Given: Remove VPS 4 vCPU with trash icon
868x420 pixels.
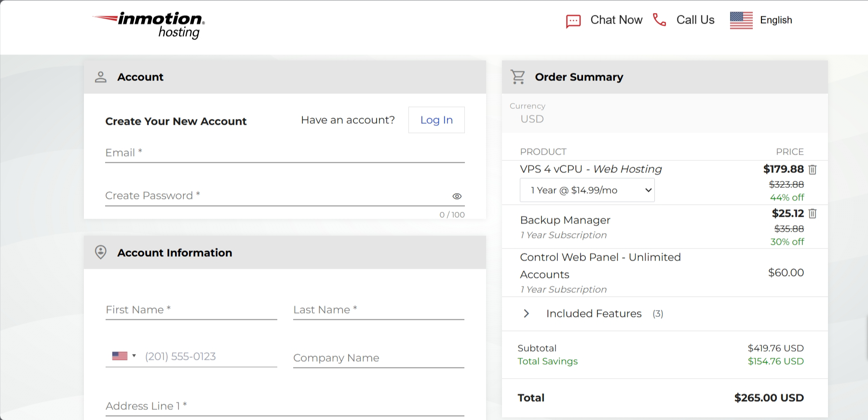Looking at the screenshot, I should (x=813, y=170).
